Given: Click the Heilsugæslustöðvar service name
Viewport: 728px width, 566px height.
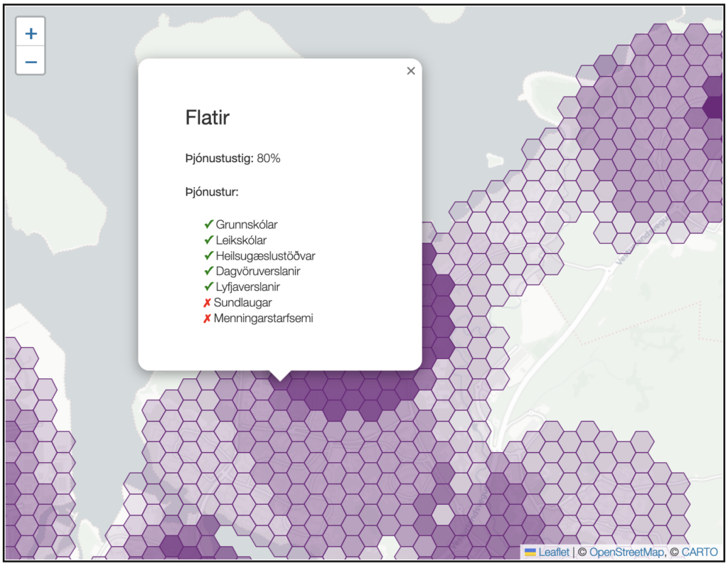Looking at the screenshot, I should 265,256.
